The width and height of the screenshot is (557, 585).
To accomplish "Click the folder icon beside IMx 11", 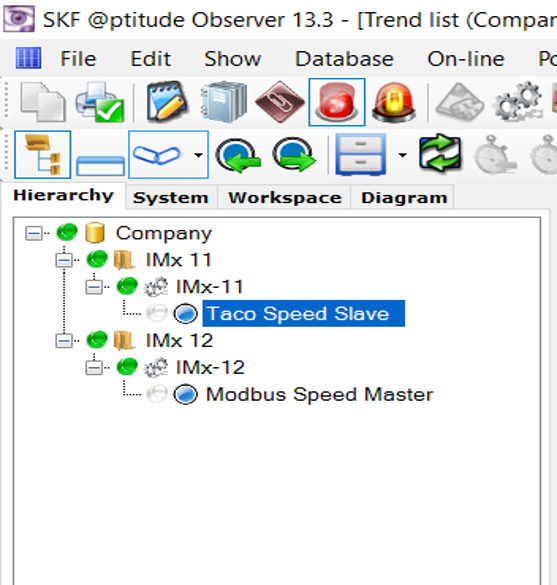I will point(124,260).
